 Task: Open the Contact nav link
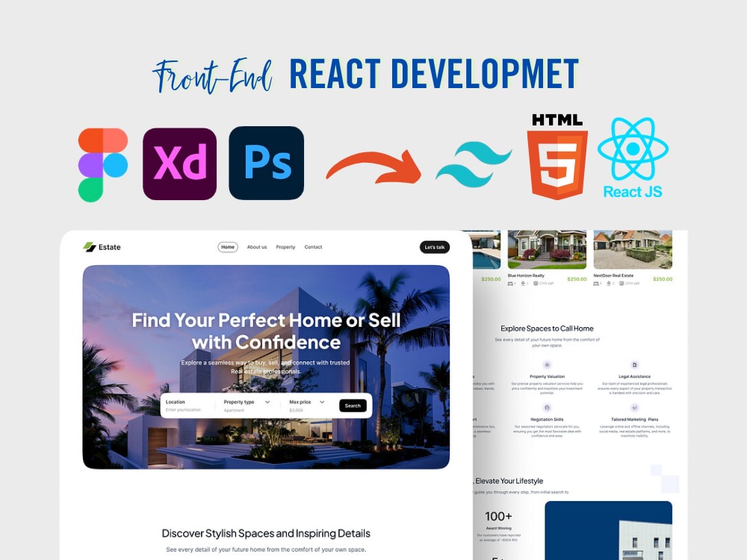point(313,247)
